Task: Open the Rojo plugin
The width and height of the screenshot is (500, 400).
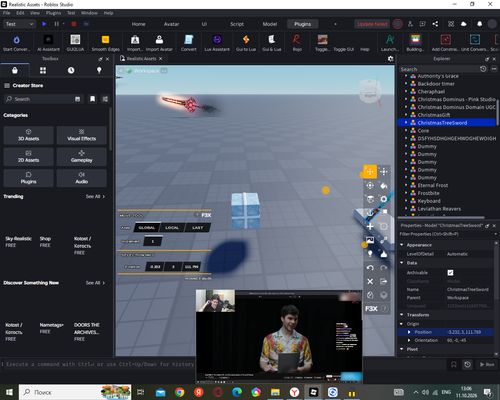Action: [297, 43]
